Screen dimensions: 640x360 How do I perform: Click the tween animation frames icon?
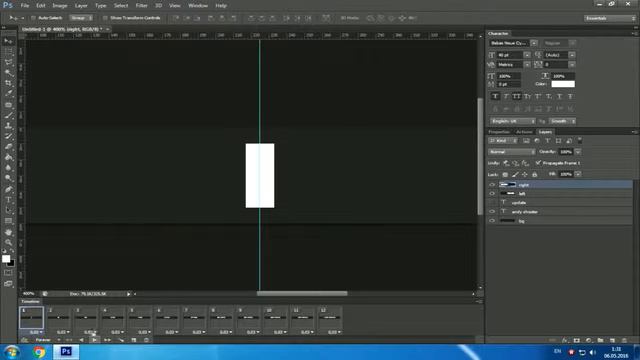coord(121,340)
